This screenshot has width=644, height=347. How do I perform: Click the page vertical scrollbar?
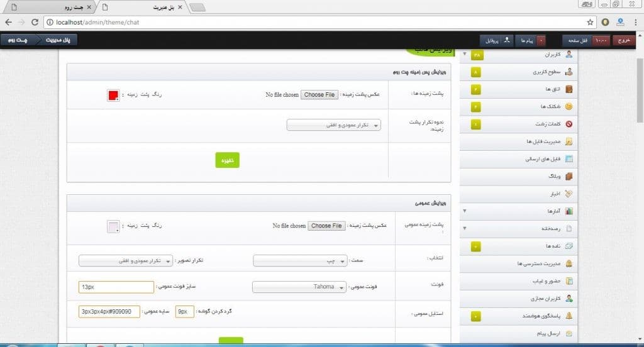tap(640, 91)
